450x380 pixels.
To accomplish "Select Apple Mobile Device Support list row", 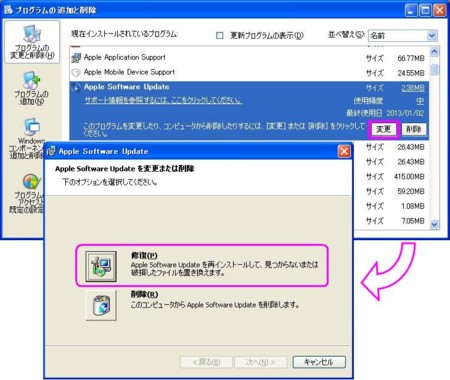I will pos(249,72).
